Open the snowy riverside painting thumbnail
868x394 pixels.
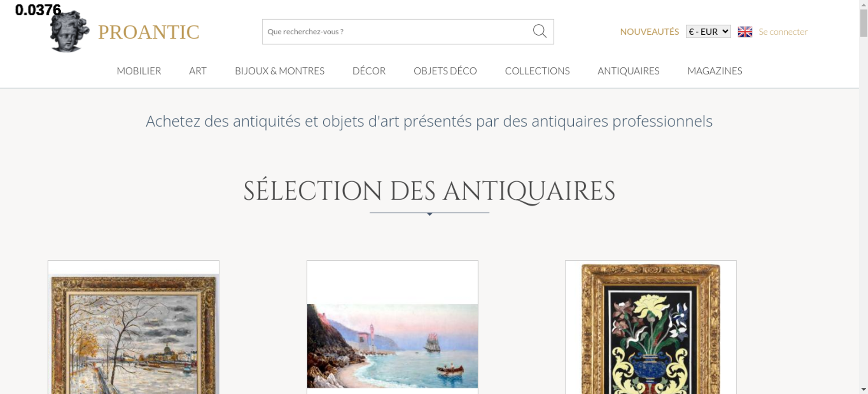pos(134,334)
